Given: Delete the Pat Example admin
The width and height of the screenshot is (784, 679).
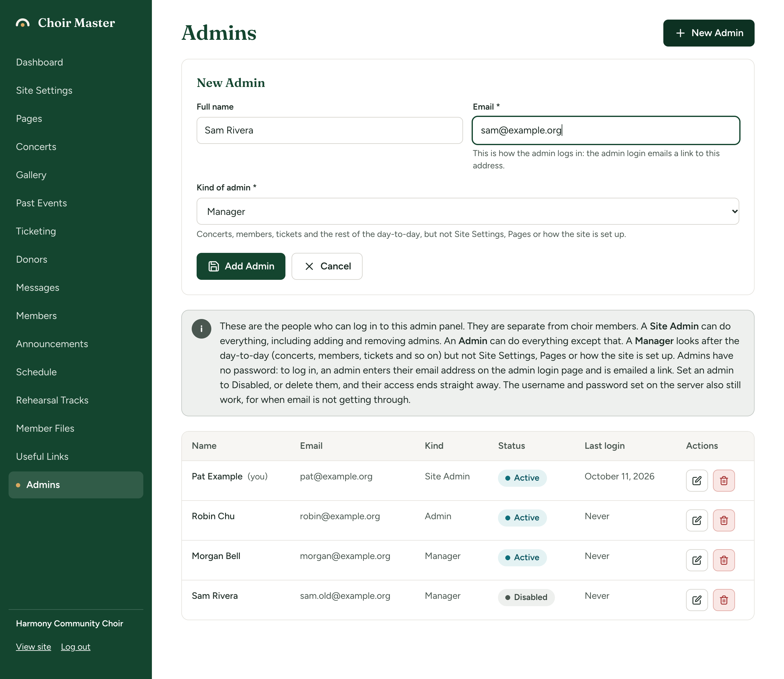Looking at the screenshot, I should coord(723,480).
